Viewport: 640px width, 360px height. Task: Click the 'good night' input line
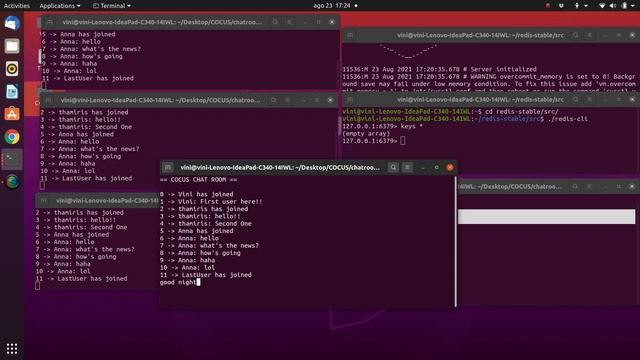180,282
